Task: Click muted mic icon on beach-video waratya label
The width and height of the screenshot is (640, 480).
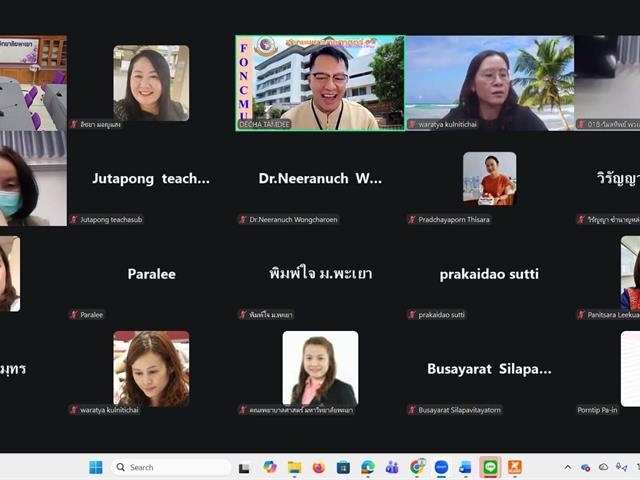Action: 412,124
